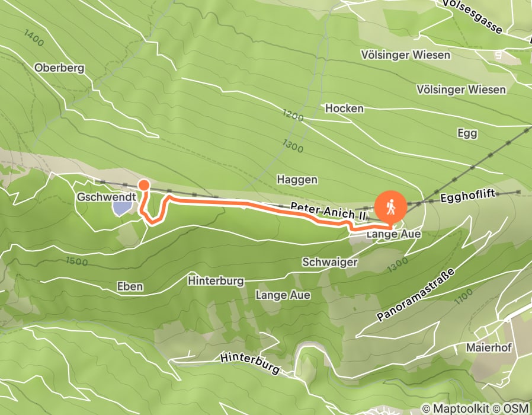
Task: Select the Haggen place label
Action: tap(297, 180)
